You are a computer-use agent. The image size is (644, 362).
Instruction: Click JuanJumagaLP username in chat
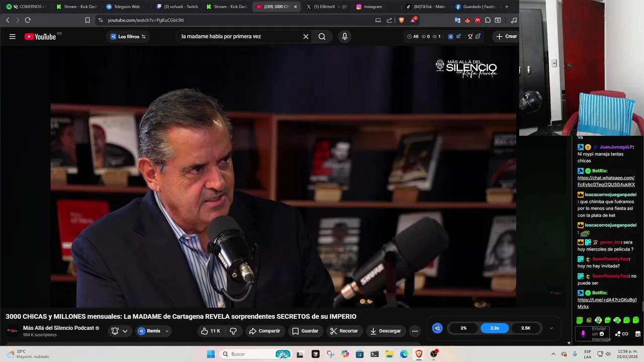click(x=616, y=147)
